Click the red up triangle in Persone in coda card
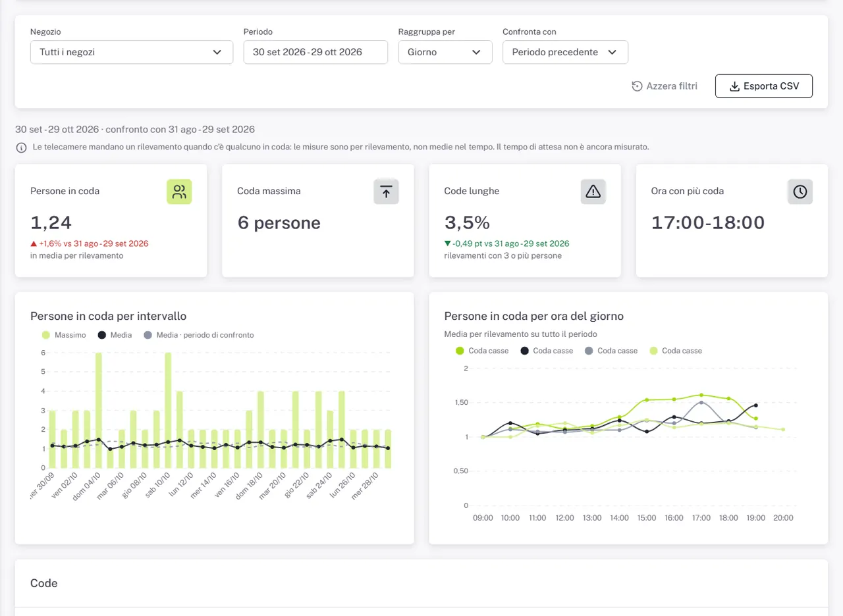 coord(34,244)
